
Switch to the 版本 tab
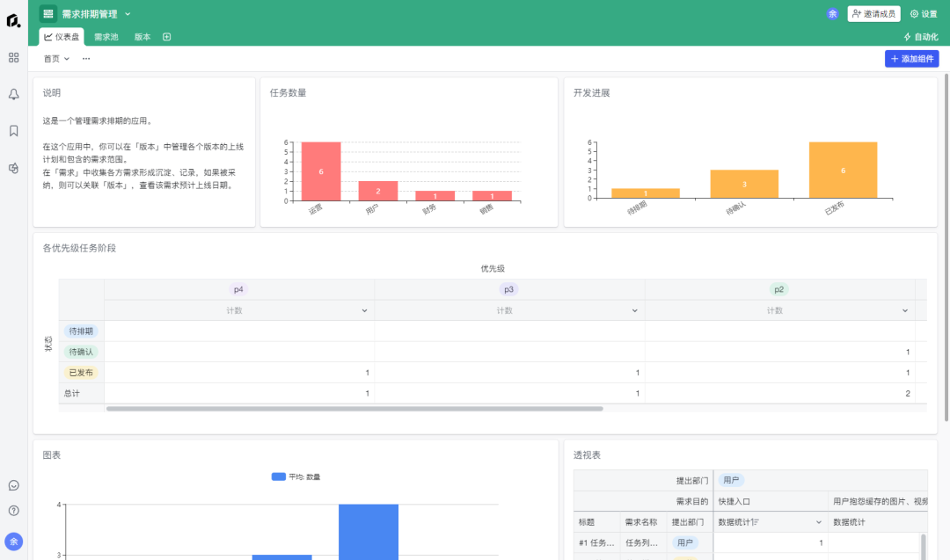click(x=142, y=37)
